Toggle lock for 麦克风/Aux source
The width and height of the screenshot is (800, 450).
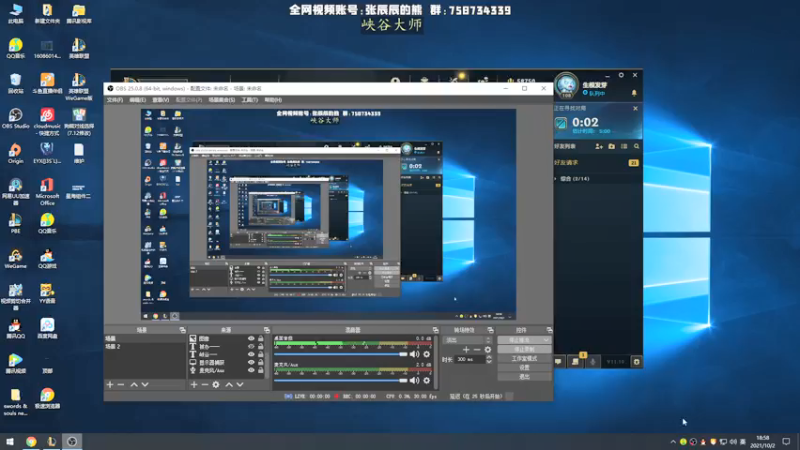261,370
